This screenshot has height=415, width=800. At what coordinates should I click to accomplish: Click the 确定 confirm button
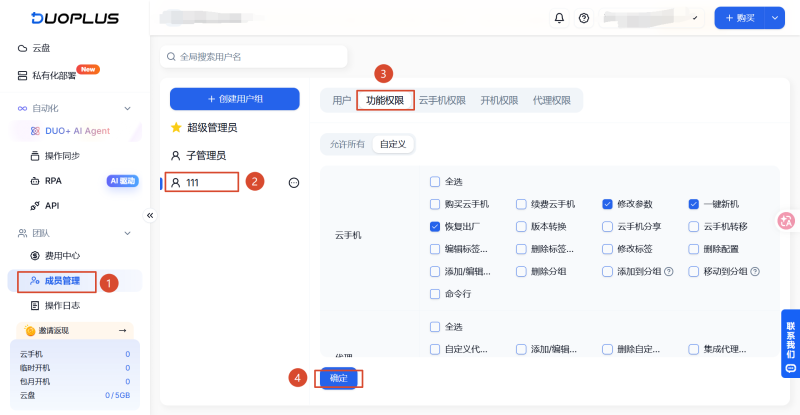click(x=339, y=378)
